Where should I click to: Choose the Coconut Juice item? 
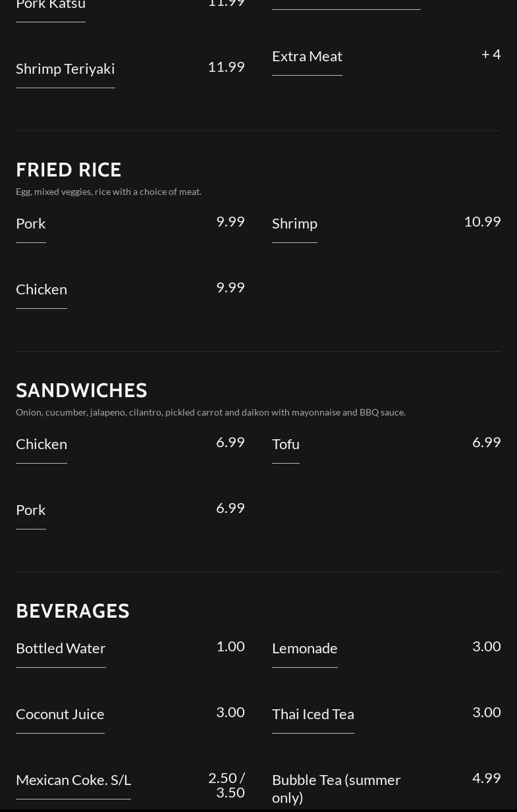pos(60,714)
